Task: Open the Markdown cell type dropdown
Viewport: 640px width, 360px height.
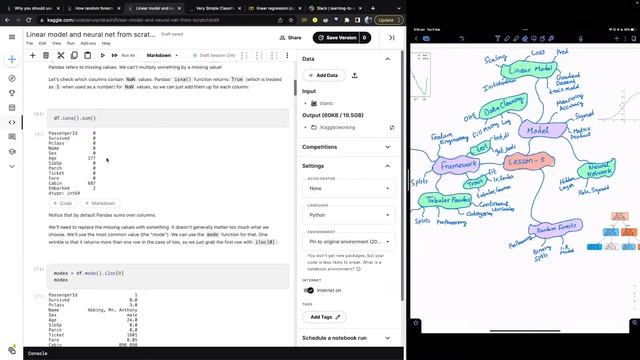Action: 162,55
